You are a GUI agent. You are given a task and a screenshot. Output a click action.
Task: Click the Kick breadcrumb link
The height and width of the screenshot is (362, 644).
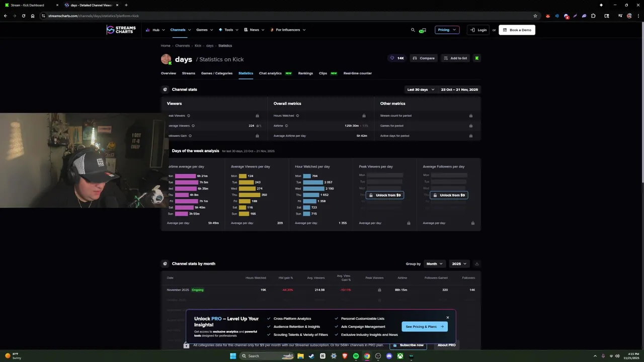pos(198,46)
